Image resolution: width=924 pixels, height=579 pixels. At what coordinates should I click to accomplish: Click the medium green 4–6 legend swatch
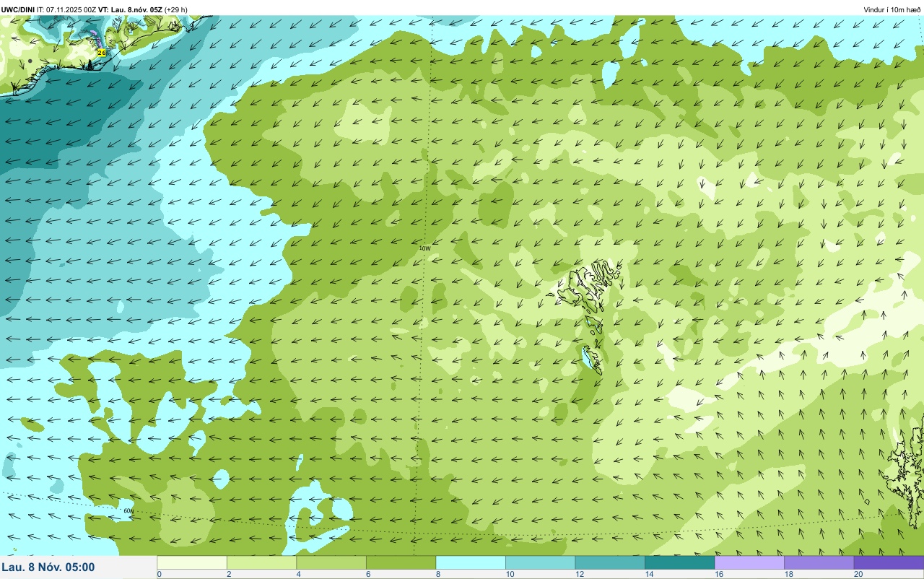click(x=331, y=562)
